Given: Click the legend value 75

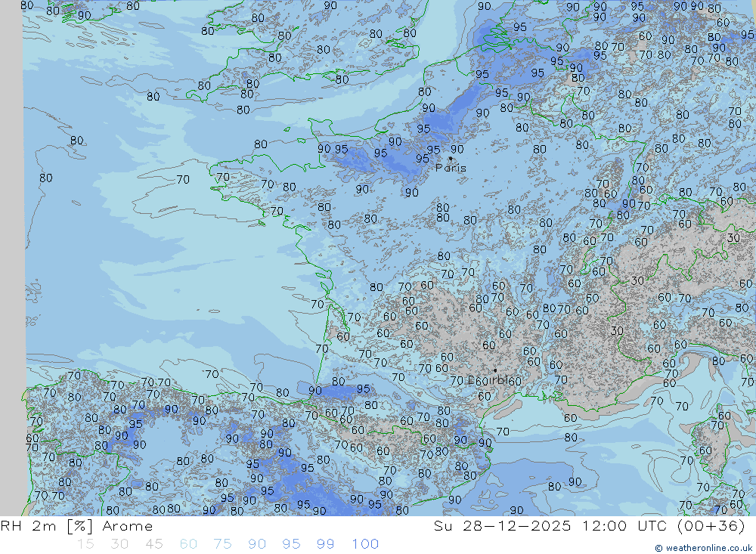Looking at the screenshot, I should point(222,544).
